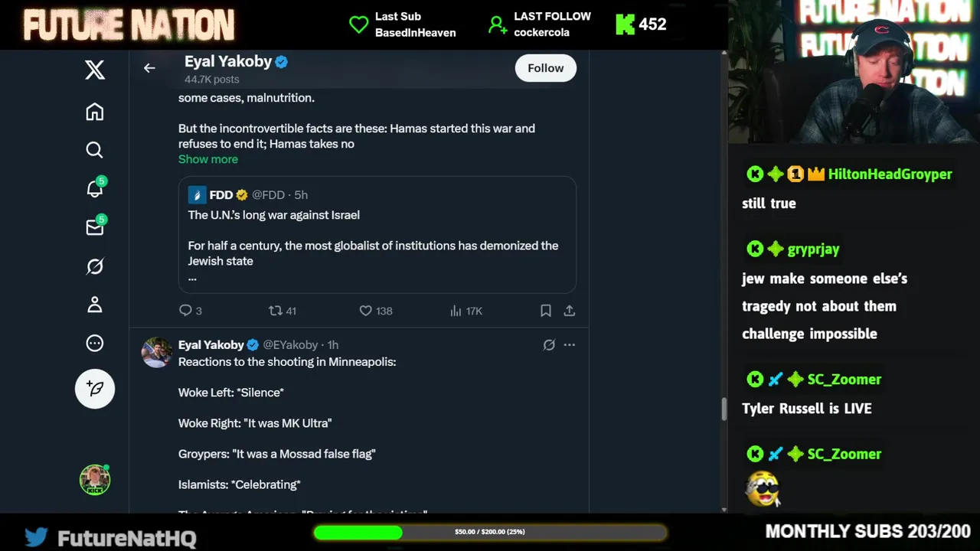Click the Kick logo beside 452

(626, 24)
